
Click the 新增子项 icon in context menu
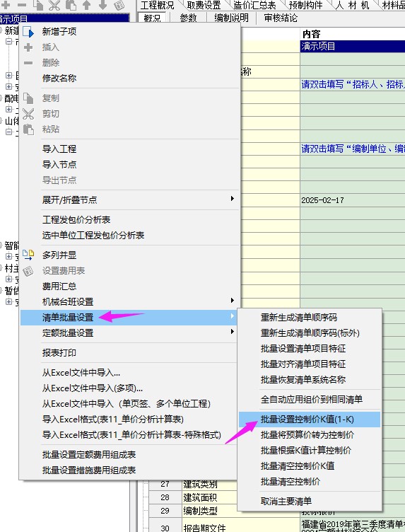[x=28, y=32]
